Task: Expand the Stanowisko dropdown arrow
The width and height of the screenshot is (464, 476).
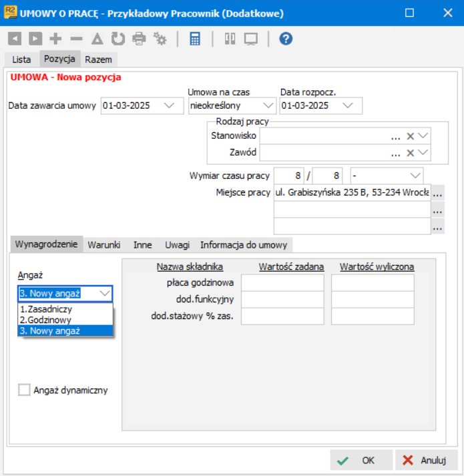Action: [423, 136]
